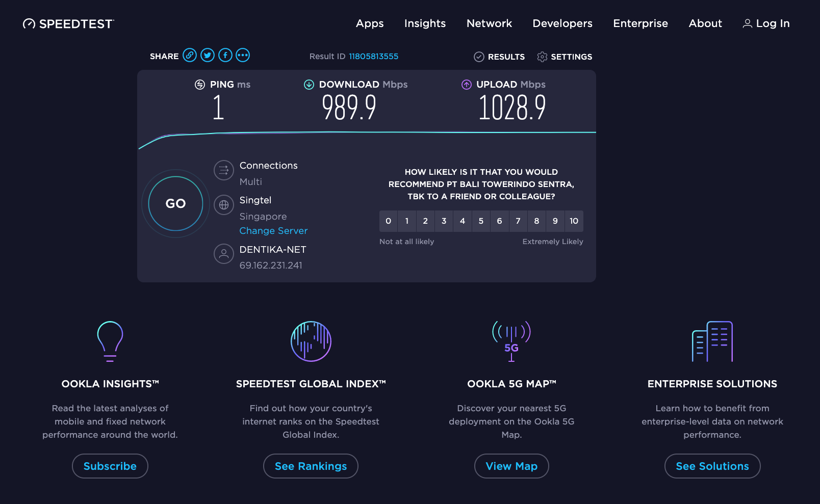The image size is (820, 504).
Task: Copy result link via share link icon
Action: click(x=190, y=55)
